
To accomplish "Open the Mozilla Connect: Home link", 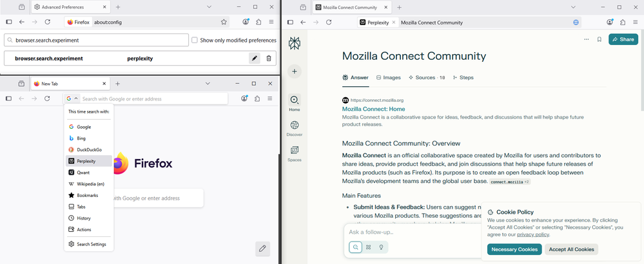I will coord(373,109).
